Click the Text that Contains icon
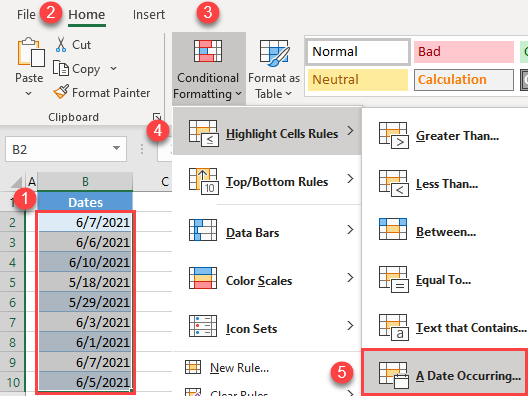 tap(394, 328)
